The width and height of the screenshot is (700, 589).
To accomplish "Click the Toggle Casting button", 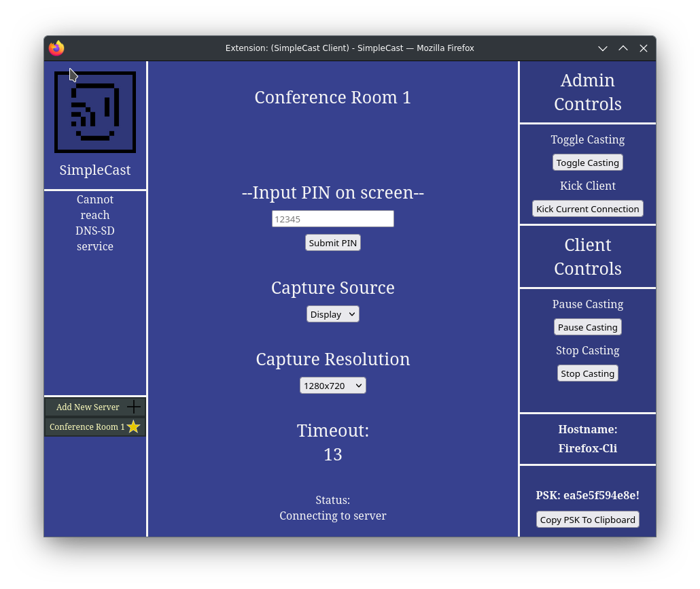I will 587,163.
